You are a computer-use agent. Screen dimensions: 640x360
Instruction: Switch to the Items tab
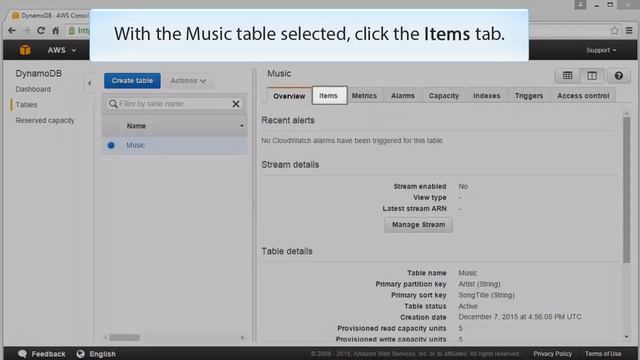329,96
